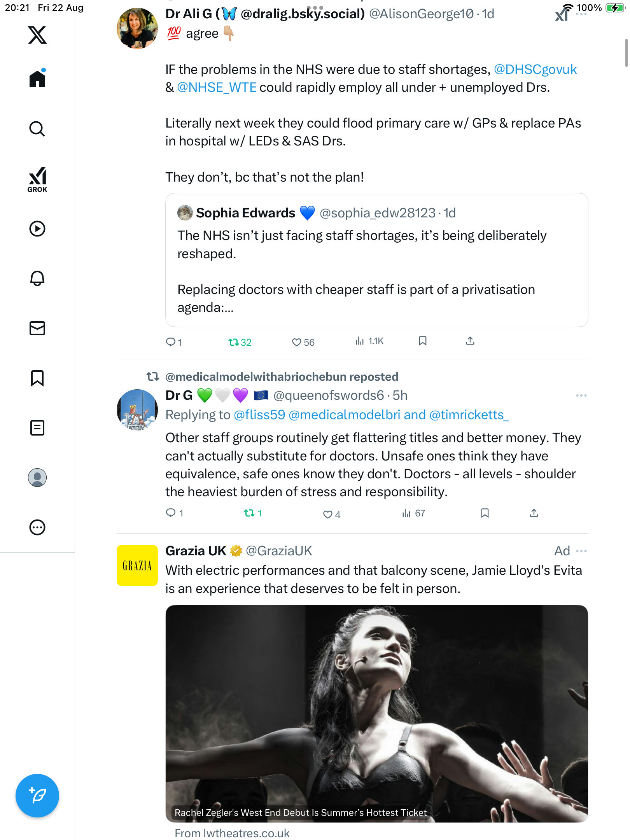The width and height of the screenshot is (630, 840).
Task: Open the X logo in sidebar
Action: point(37,35)
